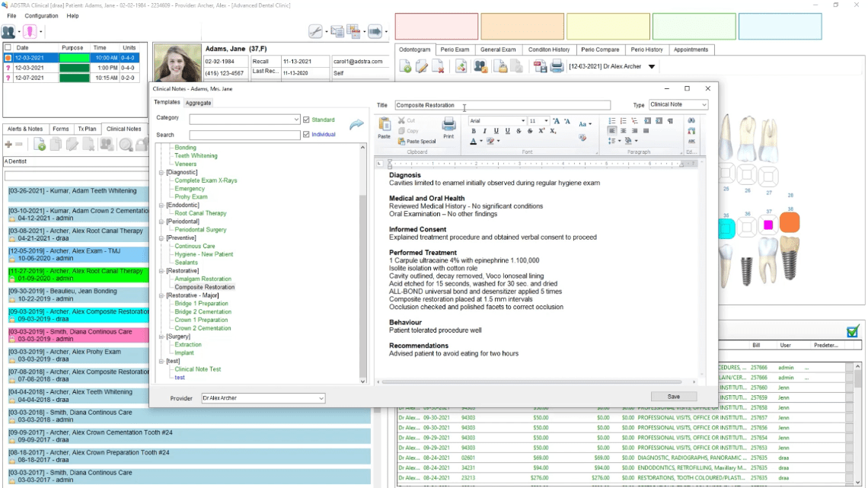Click the pink color box at top
Viewport: 868px width, 488px height.
[437, 27]
